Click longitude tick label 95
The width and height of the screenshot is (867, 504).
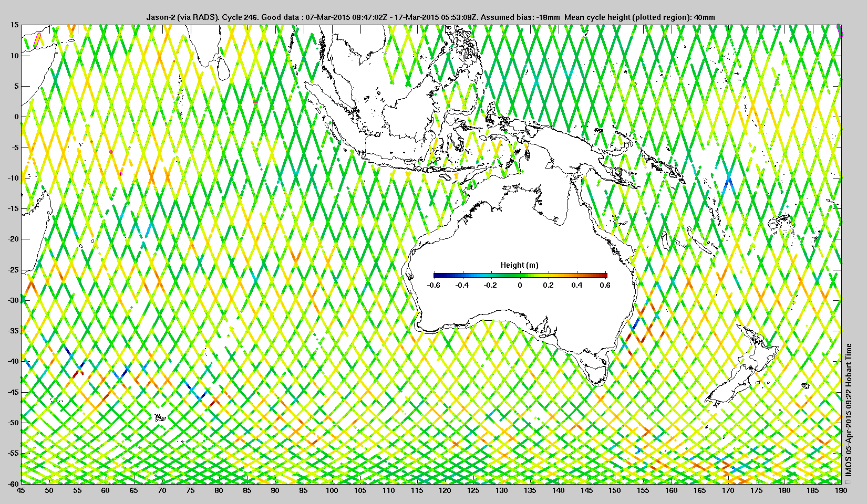tap(304, 490)
